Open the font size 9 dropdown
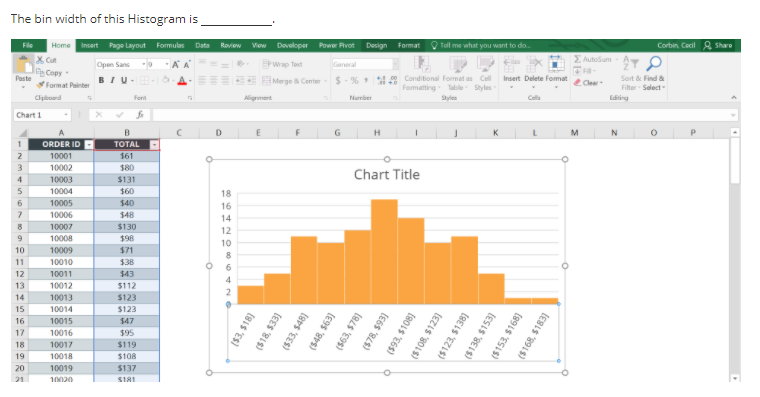This screenshot has height=397, width=760. pyautogui.click(x=167, y=64)
